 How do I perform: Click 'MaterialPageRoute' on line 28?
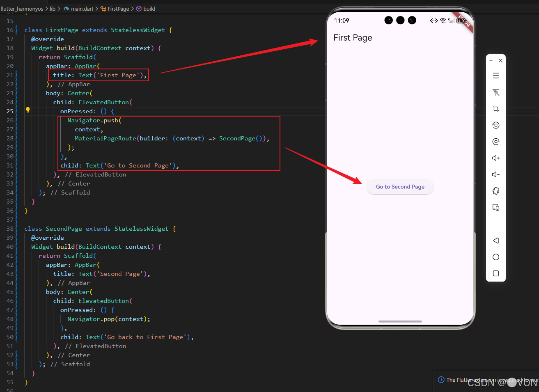point(105,138)
